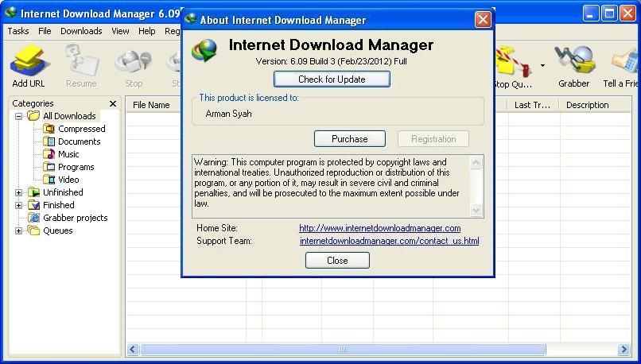Open the Tasks menu
The height and width of the screenshot is (364, 641).
pyautogui.click(x=18, y=31)
